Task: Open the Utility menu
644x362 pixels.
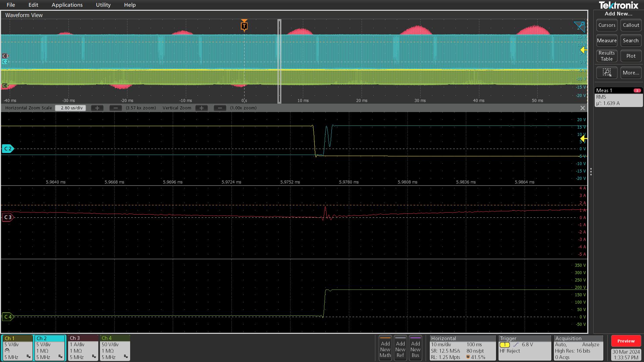Action: pyautogui.click(x=103, y=5)
